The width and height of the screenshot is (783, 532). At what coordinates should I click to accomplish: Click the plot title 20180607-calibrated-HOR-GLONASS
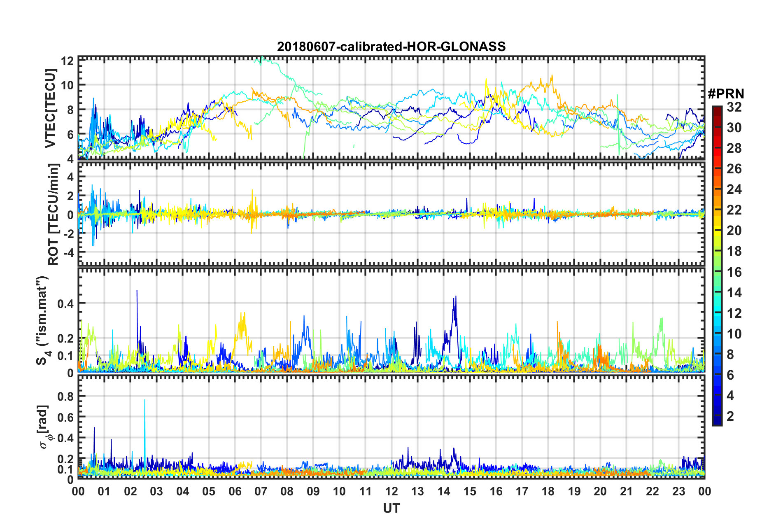pyautogui.click(x=391, y=47)
